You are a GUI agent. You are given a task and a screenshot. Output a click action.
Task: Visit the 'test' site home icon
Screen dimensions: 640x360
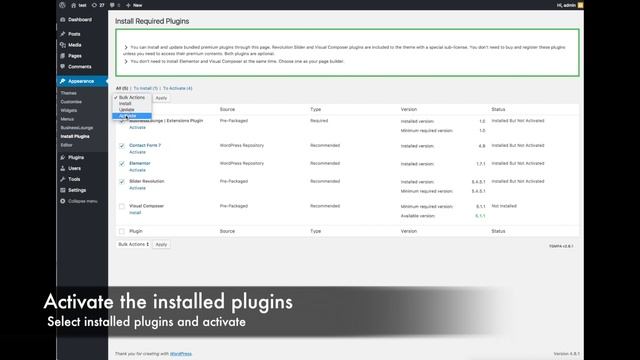(x=74, y=5)
